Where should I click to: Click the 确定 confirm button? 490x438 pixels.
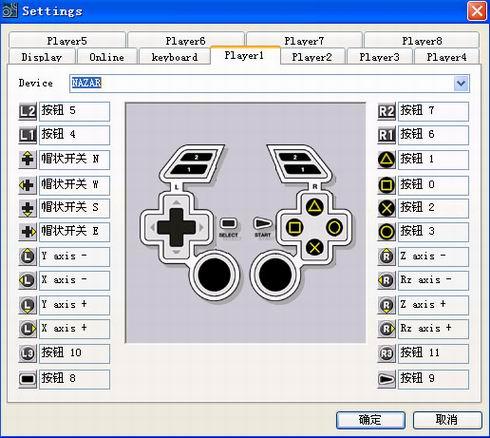click(x=370, y=420)
